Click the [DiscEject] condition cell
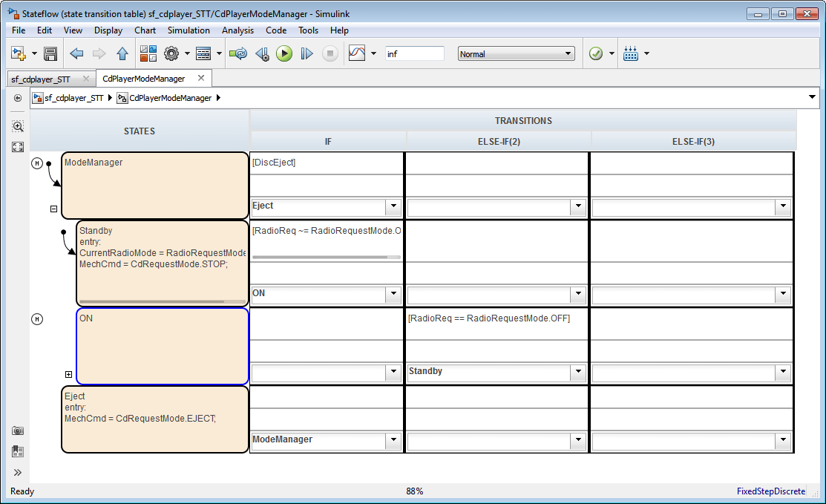This screenshot has height=504, width=826. click(x=326, y=163)
